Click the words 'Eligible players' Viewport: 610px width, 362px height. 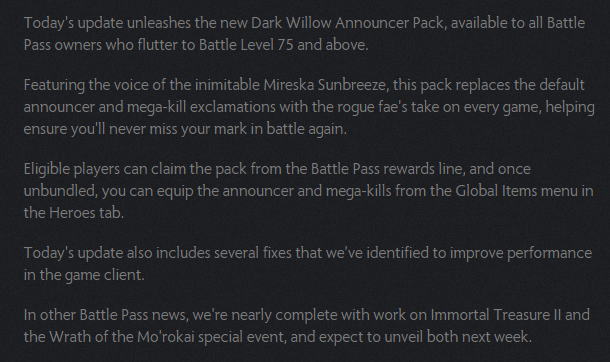pos(72,169)
